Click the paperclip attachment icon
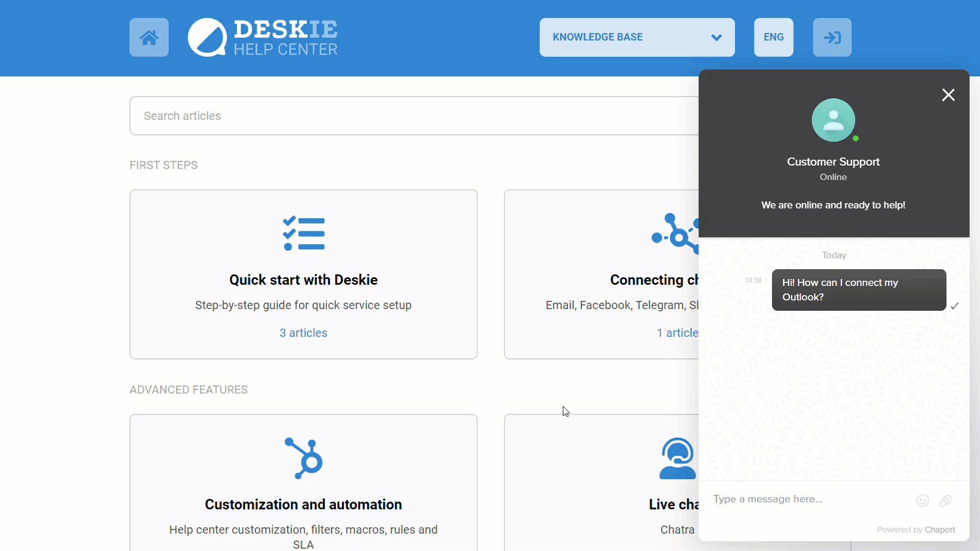Image resolution: width=980 pixels, height=551 pixels. tap(945, 501)
